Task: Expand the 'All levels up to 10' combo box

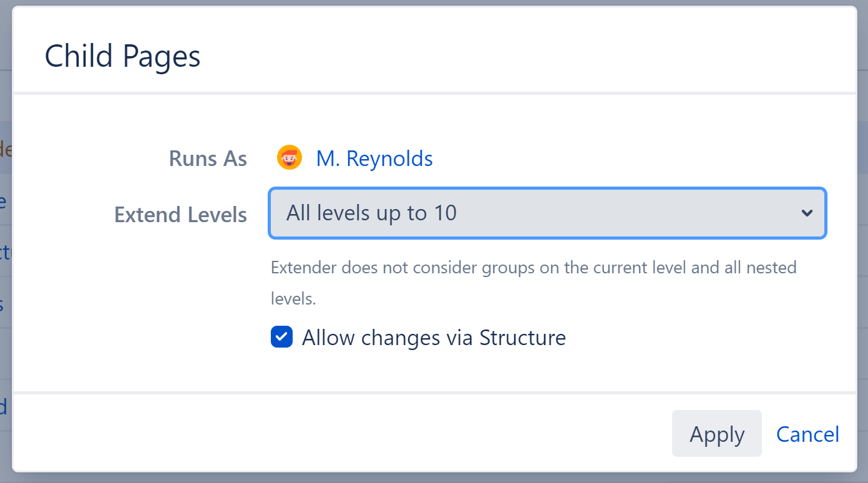Action: (547, 213)
